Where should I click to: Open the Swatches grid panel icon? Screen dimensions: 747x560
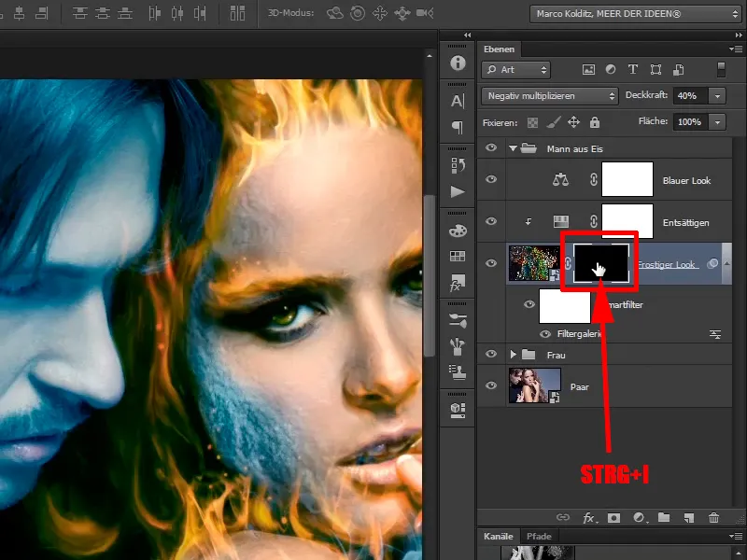[458, 256]
